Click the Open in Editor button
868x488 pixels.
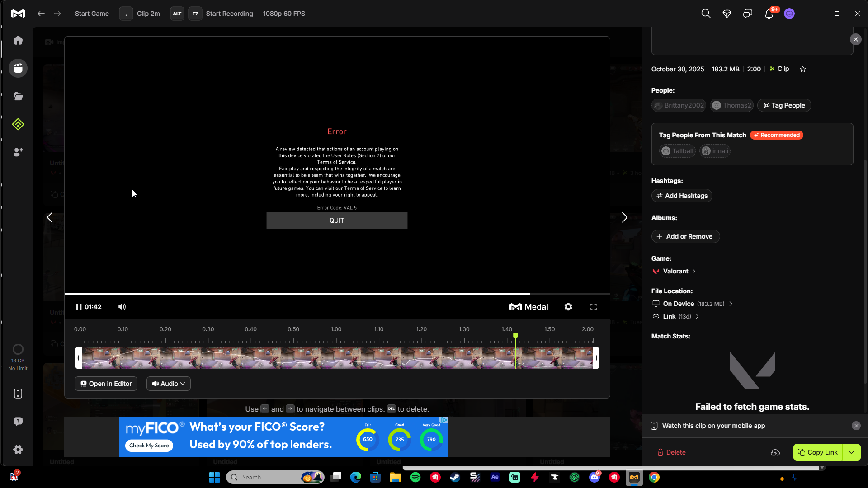point(106,384)
